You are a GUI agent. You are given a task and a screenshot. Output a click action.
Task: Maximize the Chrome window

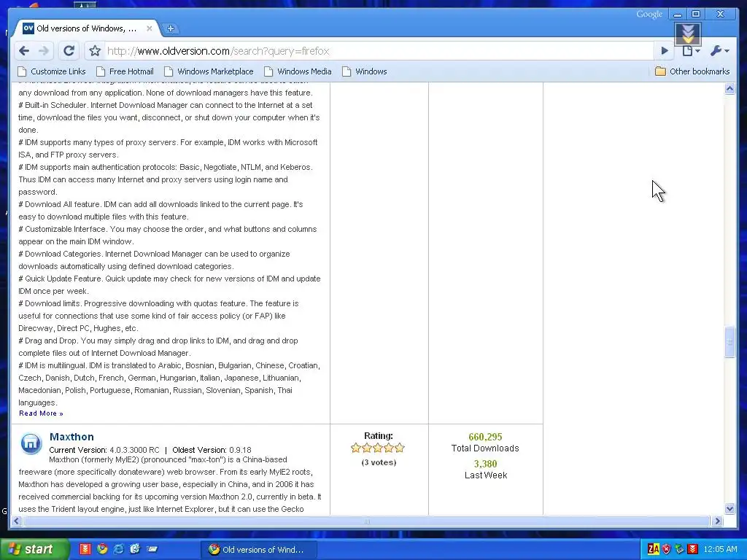(x=695, y=15)
